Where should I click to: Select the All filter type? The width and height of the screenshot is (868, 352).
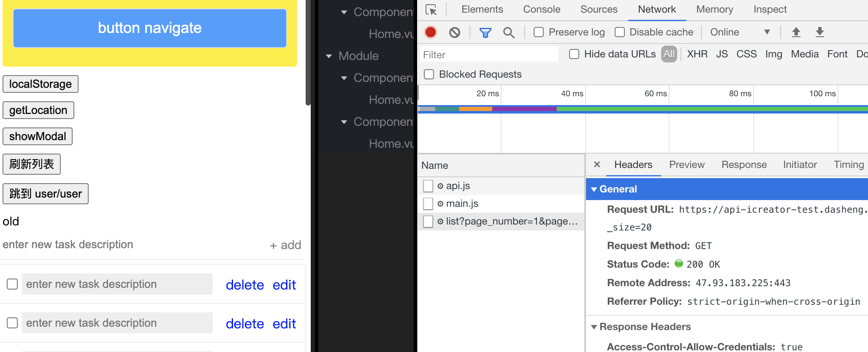tap(669, 54)
